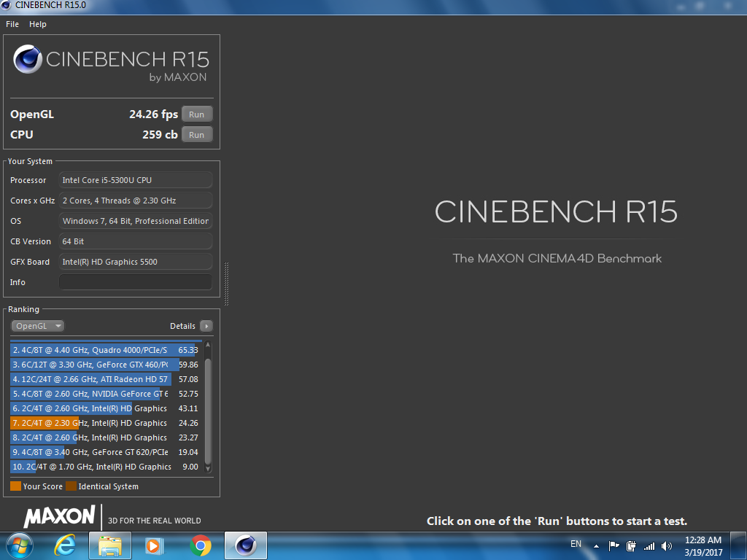The image size is (747, 560).
Task: Open network signal tray icon
Action: pyautogui.click(x=649, y=546)
